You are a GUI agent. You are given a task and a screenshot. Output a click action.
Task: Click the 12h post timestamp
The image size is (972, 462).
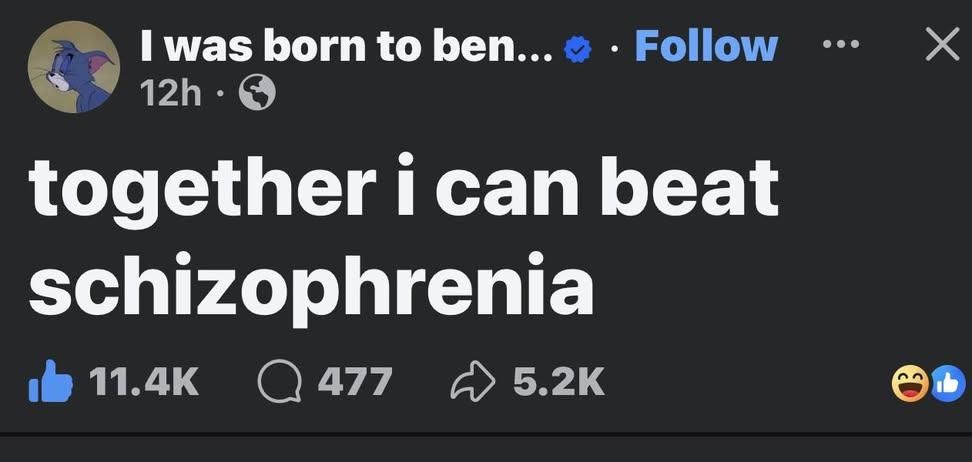coord(168,94)
